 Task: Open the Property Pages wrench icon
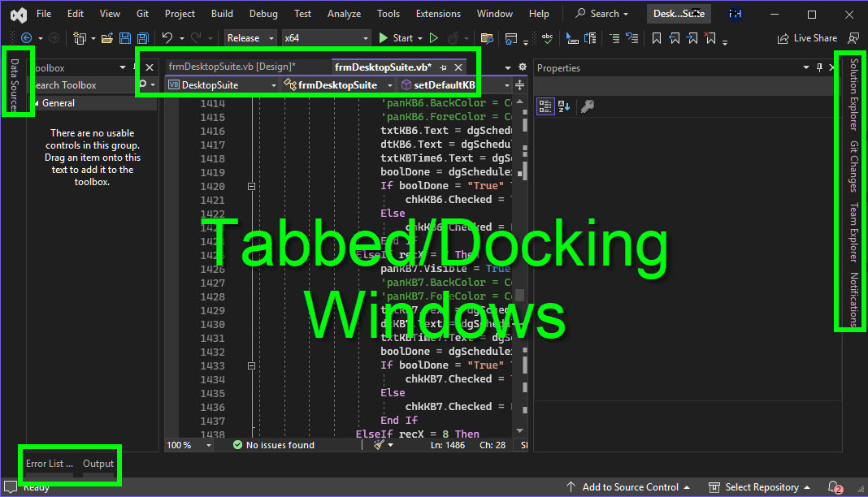click(588, 106)
